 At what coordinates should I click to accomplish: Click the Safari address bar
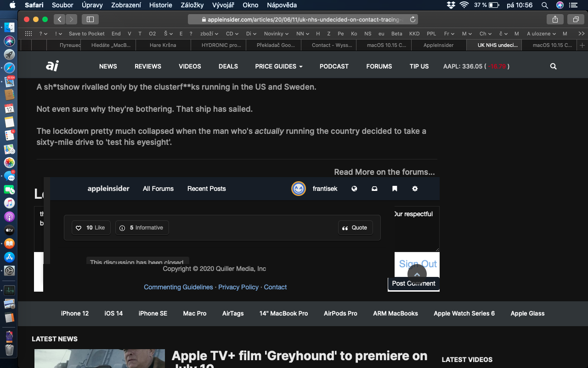point(303,19)
